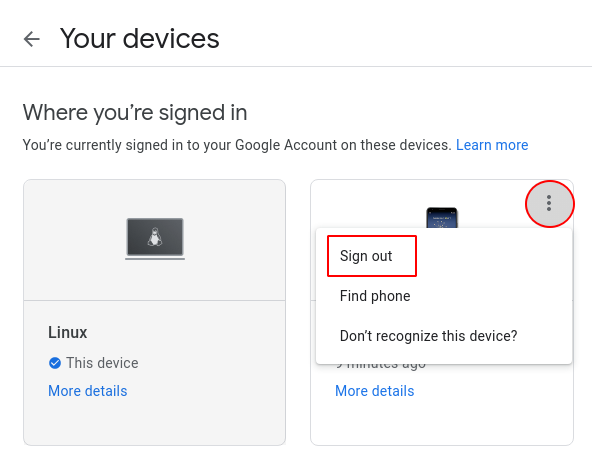Viewport: 592px width, 459px height.
Task: Click blank space beneath phone's More details
Action: click(x=442, y=422)
